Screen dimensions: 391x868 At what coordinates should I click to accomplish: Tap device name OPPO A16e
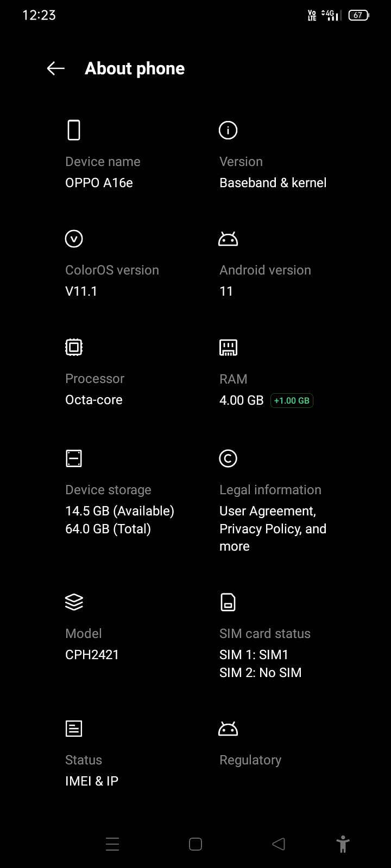tap(99, 183)
